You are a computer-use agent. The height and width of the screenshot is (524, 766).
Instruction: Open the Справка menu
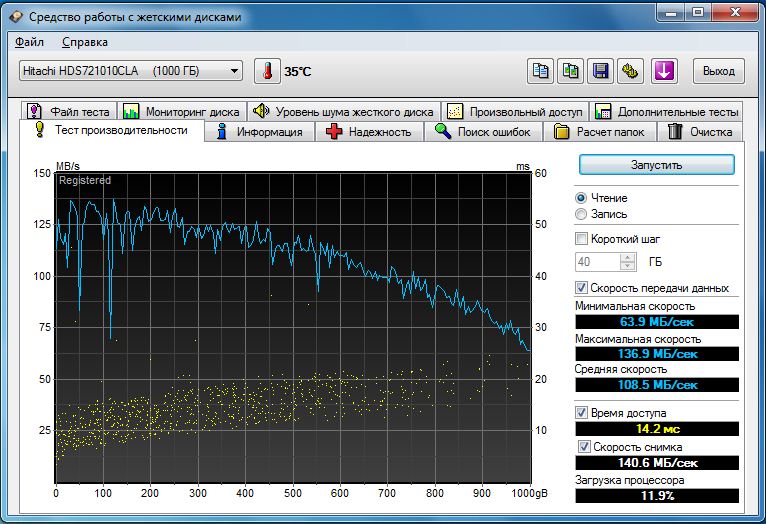click(x=85, y=42)
